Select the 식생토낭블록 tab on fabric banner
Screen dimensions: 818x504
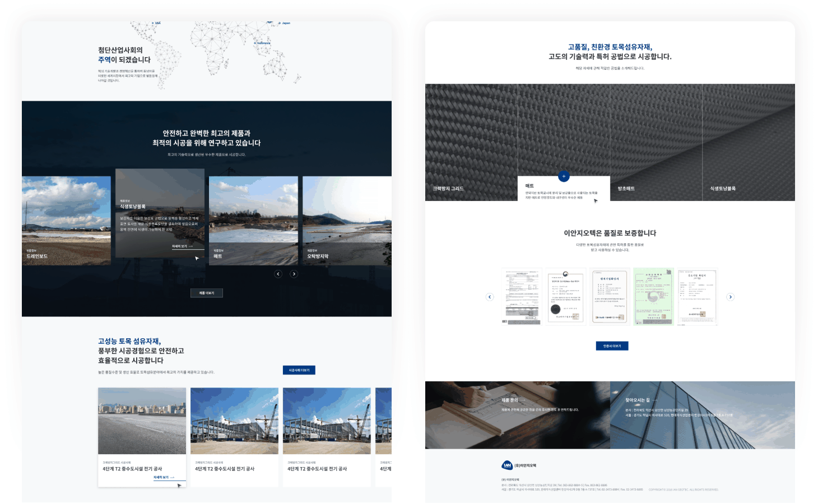click(x=723, y=189)
